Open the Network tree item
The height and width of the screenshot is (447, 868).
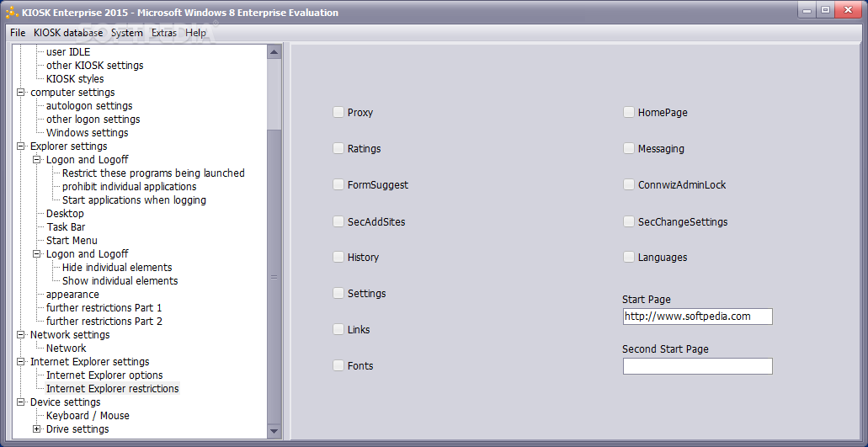pyautogui.click(x=66, y=349)
